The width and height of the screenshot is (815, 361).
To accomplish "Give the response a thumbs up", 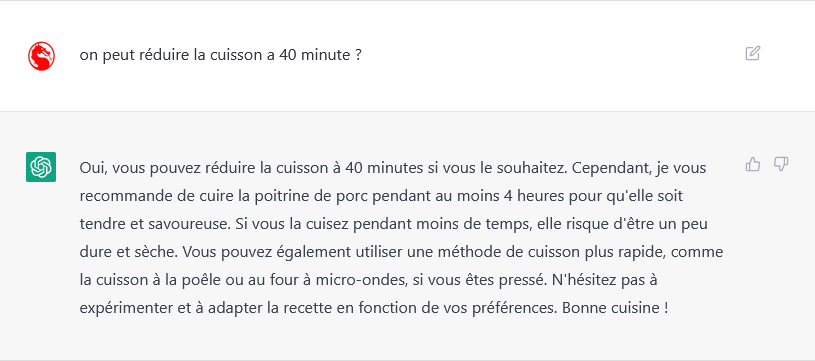I will click(x=753, y=165).
